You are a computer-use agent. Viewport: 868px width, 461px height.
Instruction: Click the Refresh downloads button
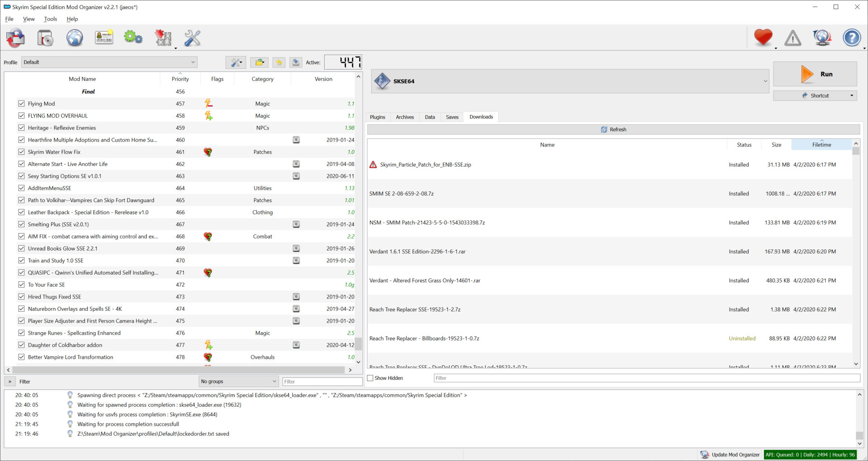[613, 129]
